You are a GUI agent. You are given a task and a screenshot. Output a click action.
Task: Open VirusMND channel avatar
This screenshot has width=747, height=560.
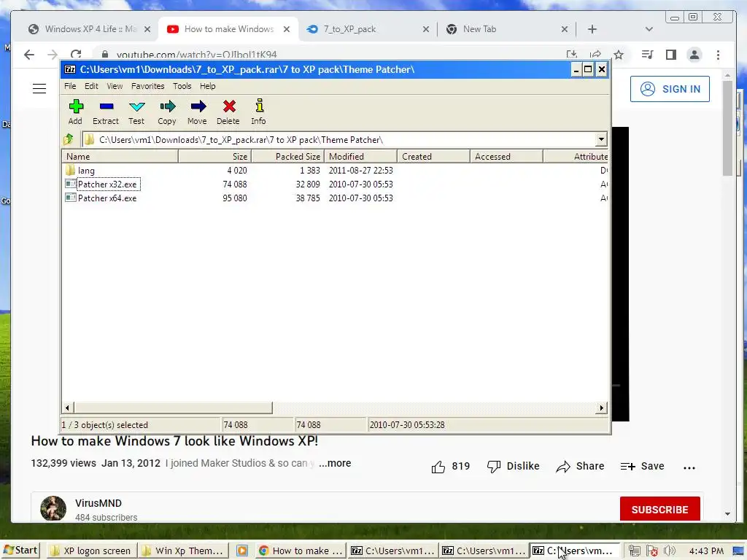tap(53, 508)
